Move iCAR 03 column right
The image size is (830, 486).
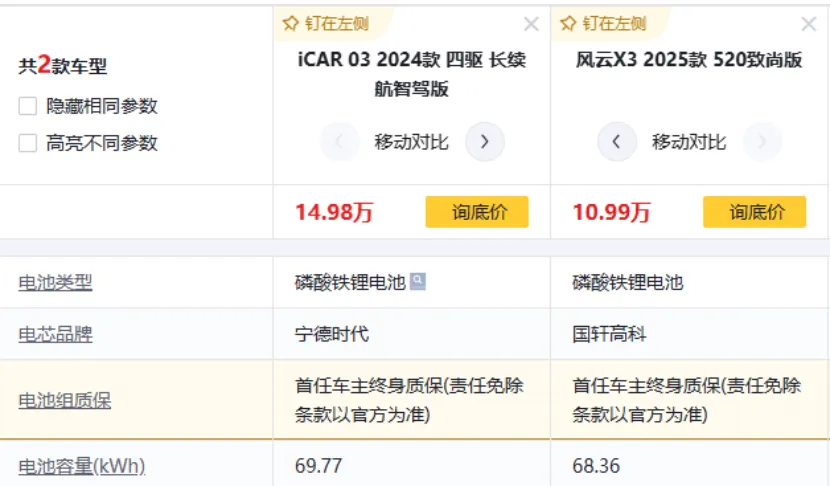(x=485, y=142)
